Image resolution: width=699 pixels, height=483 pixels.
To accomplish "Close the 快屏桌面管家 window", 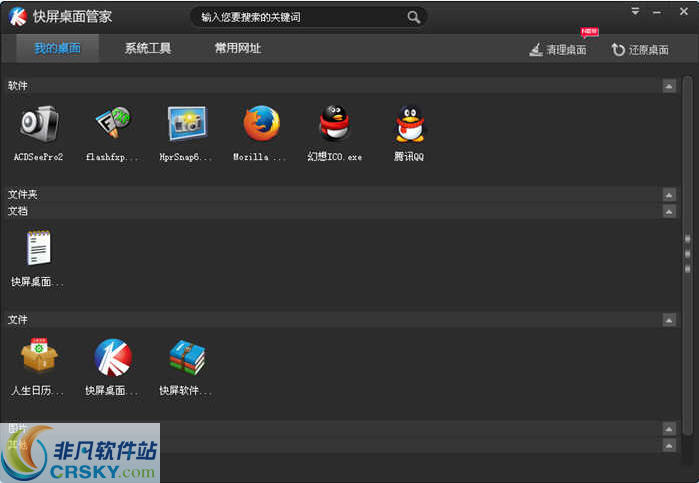I will (684, 11).
